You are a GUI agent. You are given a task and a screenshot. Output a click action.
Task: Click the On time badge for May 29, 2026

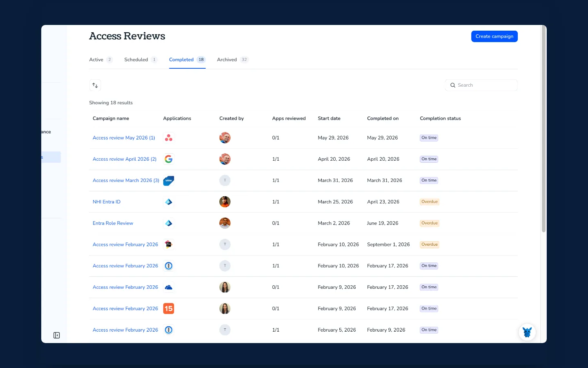tap(429, 138)
